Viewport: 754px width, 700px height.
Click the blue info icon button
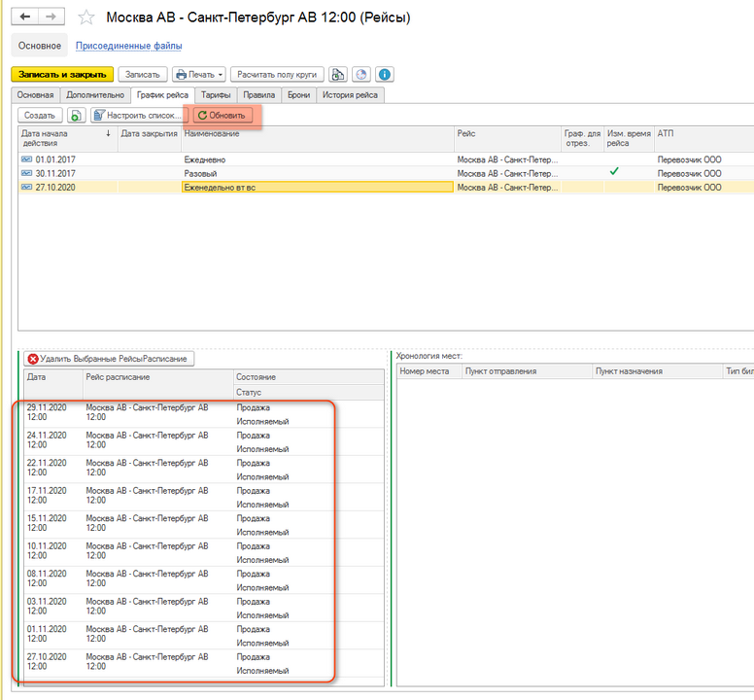(x=385, y=74)
